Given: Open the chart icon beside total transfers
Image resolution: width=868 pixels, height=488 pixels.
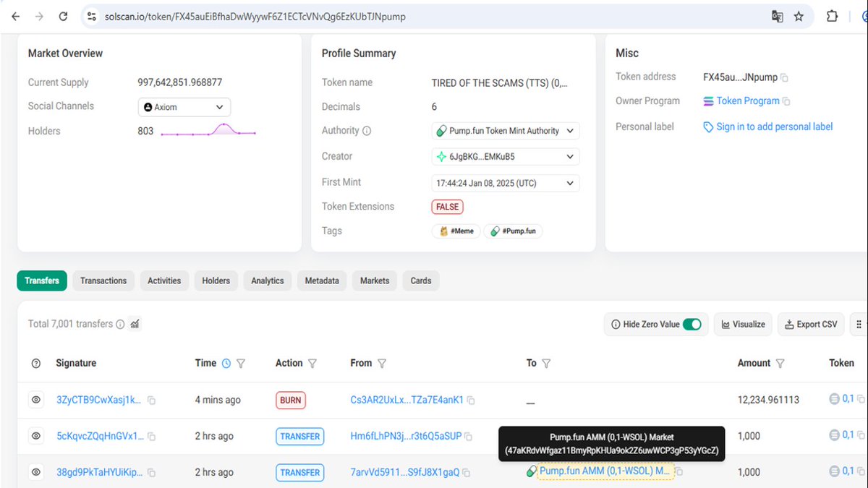Looking at the screenshot, I should pos(135,325).
